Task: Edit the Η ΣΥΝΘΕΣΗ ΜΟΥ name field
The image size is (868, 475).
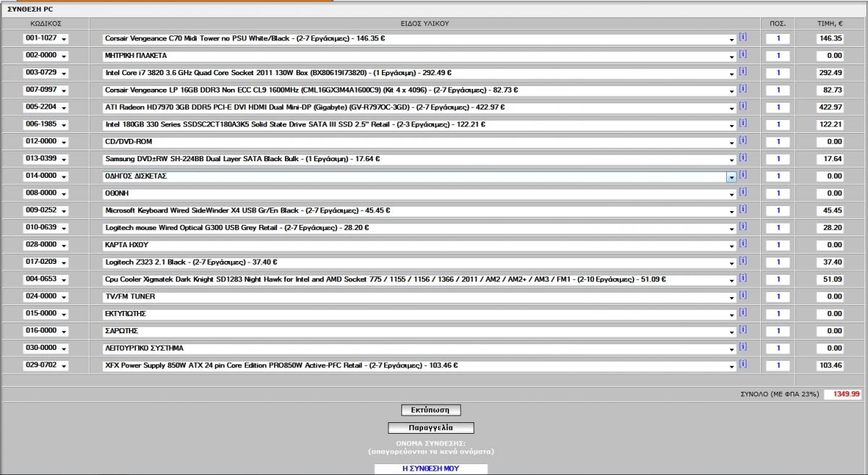Action: pos(431,468)
